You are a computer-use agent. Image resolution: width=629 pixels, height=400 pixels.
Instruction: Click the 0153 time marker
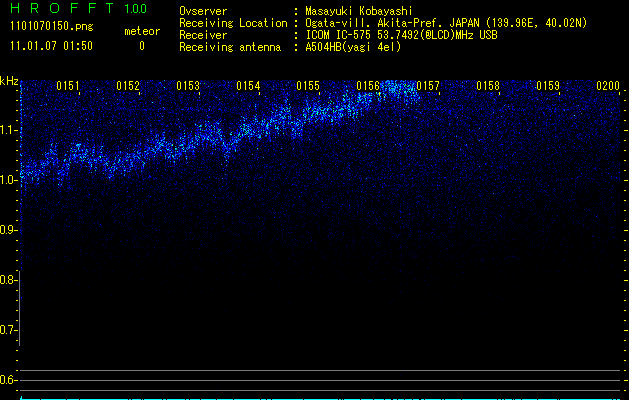pos(188,86)
